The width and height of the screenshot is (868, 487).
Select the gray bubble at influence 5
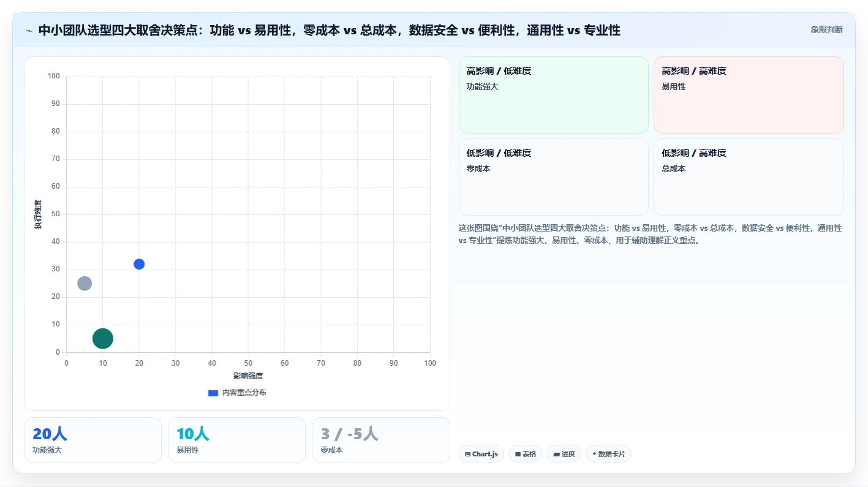tap(85, 283)
